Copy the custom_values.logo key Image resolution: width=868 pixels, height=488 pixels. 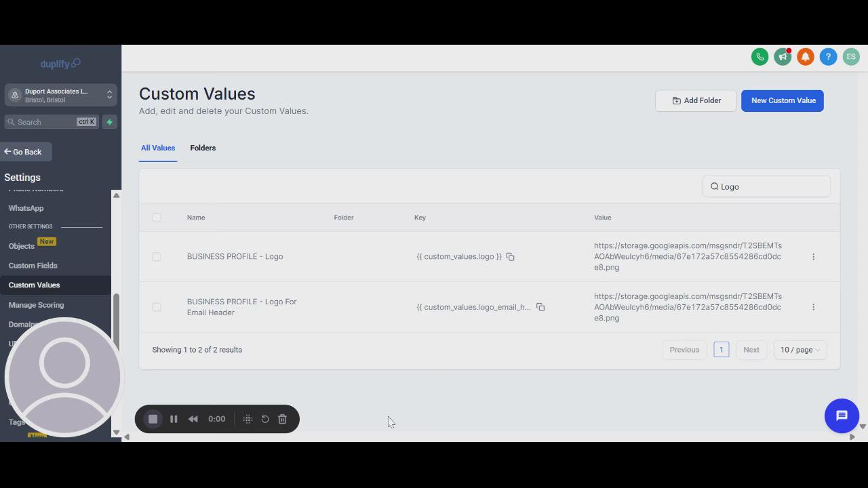[510, 257]
